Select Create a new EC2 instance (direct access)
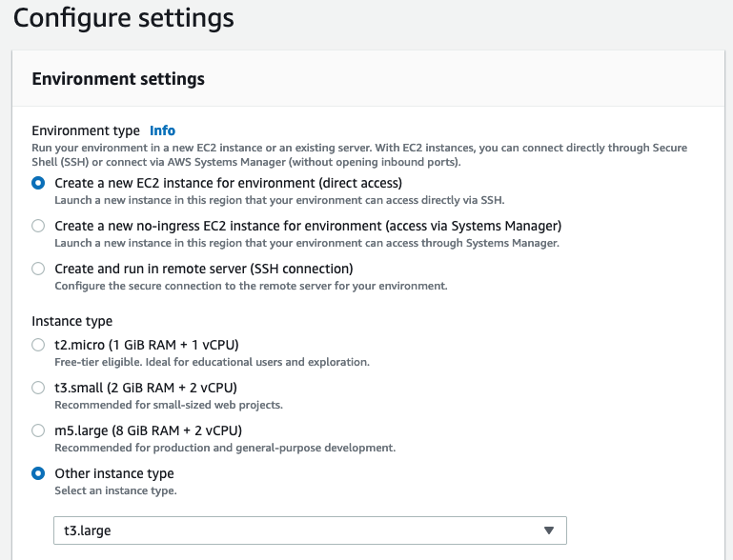733x560 pixels. pos(38,183)
